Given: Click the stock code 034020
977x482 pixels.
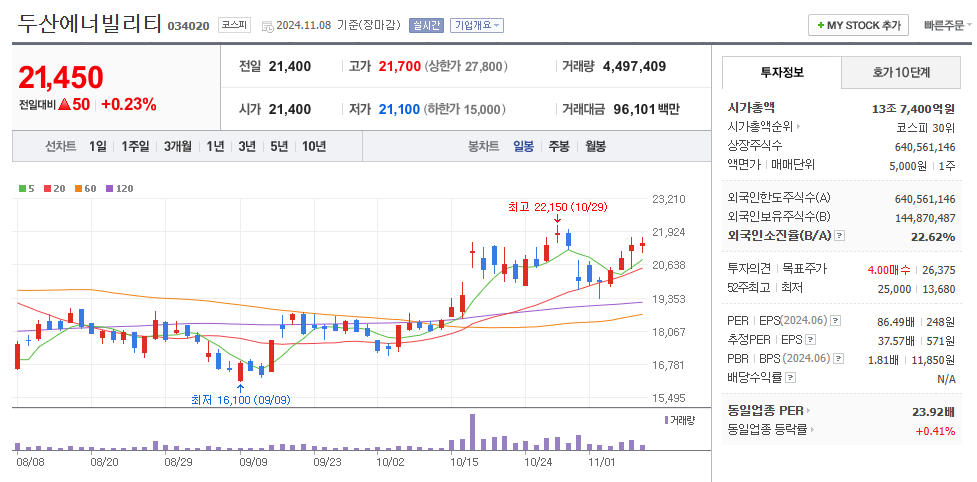Looking at the screenshot, I should tap(189, 27).
